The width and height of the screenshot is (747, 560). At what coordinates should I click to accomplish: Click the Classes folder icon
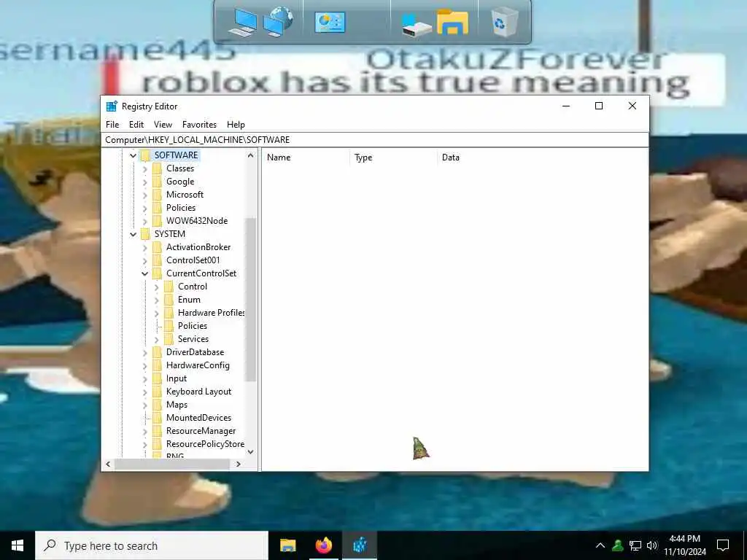(158, 168)
